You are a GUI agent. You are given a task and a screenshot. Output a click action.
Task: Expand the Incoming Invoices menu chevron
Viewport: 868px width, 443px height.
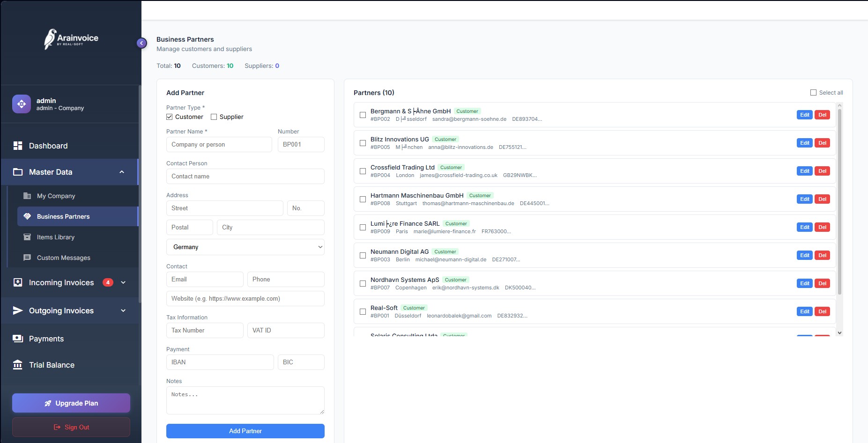click(123, 282)
